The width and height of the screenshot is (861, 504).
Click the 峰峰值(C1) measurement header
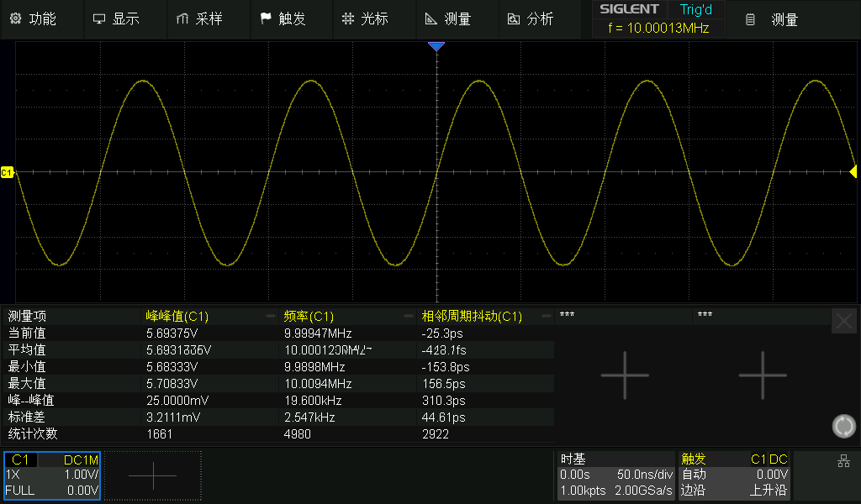tap(177, 317)
